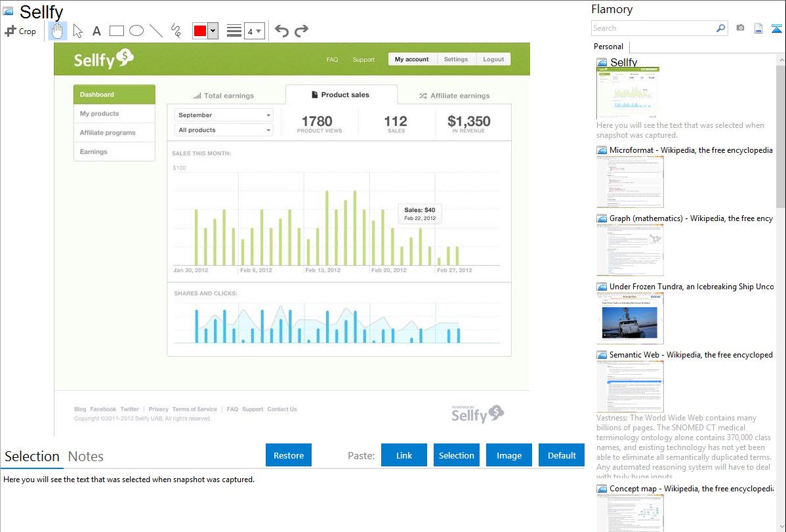The width and height of the screenshot is (786, 532).
Task: Click the Restore button
Action: 289,455
